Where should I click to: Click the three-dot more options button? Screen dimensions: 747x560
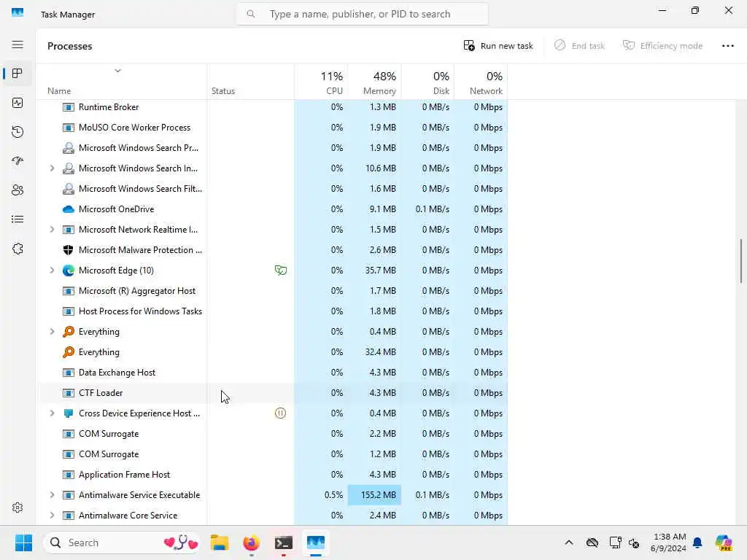(x=727, y=46)
